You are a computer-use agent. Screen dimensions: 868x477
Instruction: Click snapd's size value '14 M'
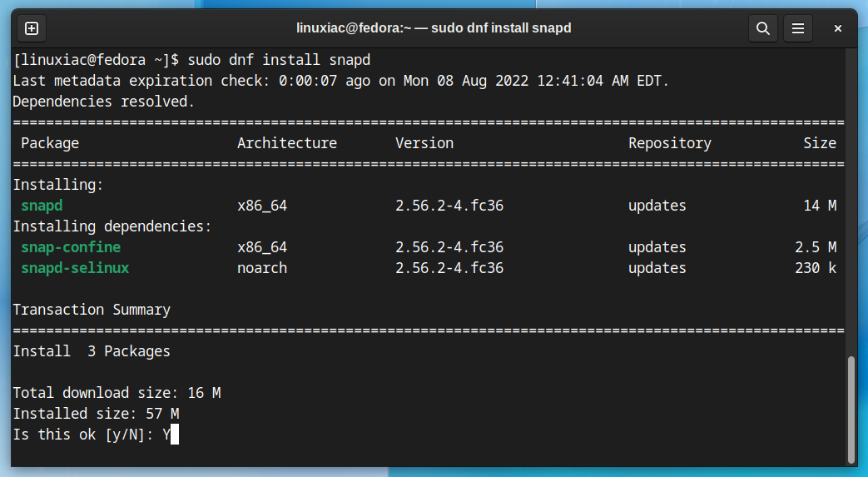coord(819,206)
